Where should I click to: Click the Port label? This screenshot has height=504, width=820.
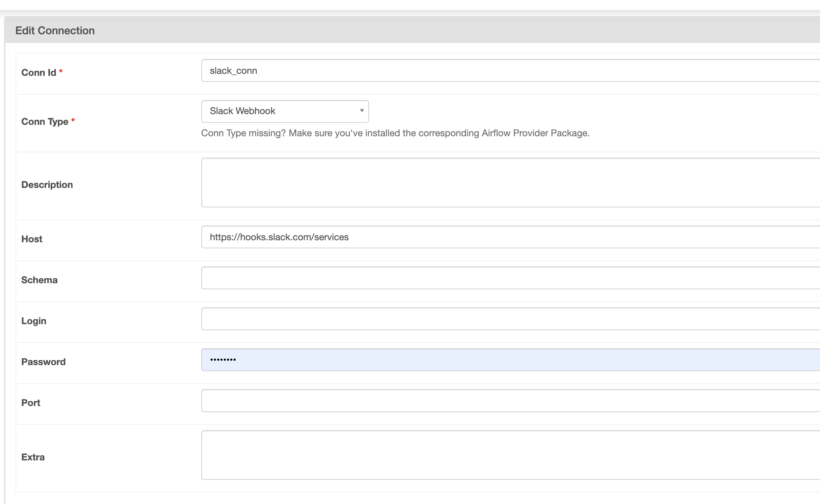pos(31,403)
